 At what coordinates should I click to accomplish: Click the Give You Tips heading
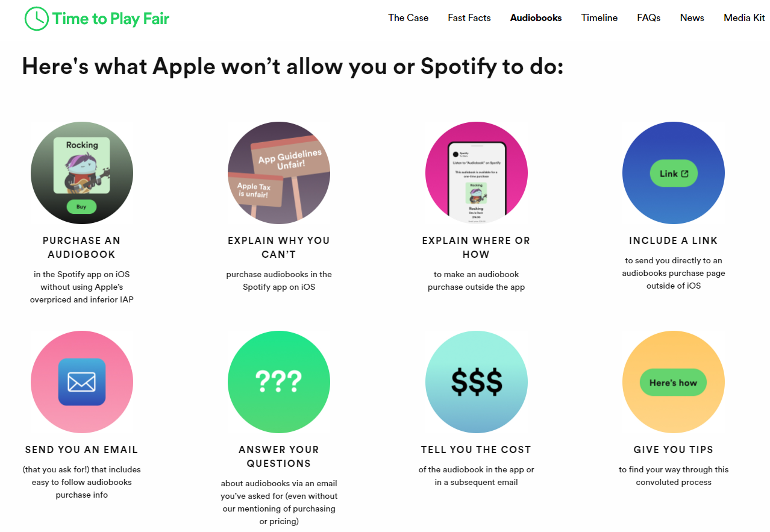click(673, 449)
